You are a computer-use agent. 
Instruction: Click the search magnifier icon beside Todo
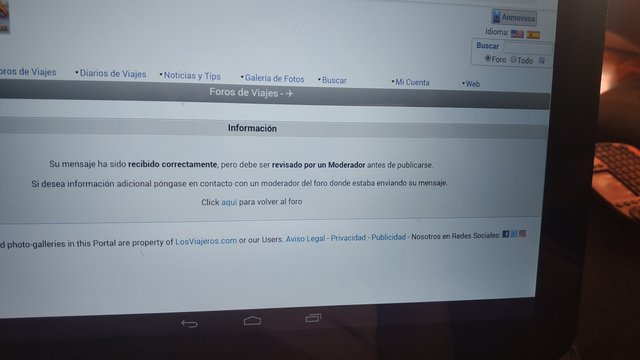542,60
